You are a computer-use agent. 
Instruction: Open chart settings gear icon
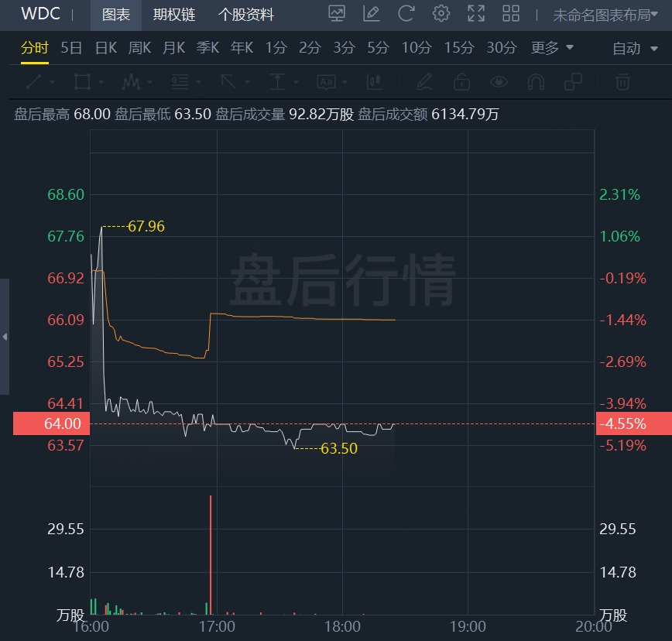(441, 14)
